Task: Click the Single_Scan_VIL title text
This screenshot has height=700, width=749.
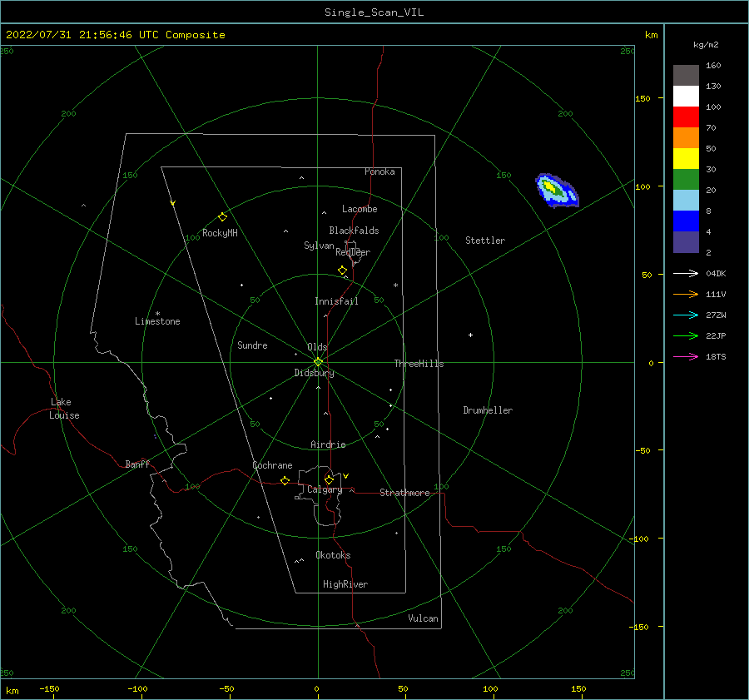Action: 374,12
